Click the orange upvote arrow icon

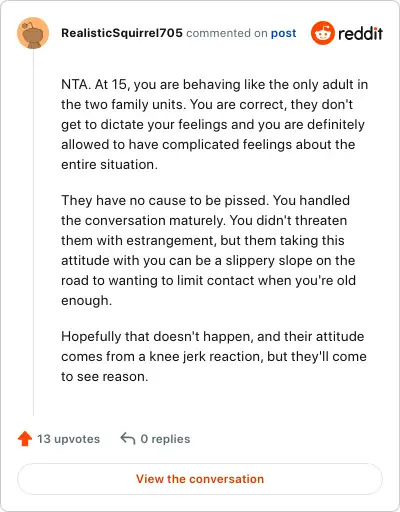click(25, 439)
